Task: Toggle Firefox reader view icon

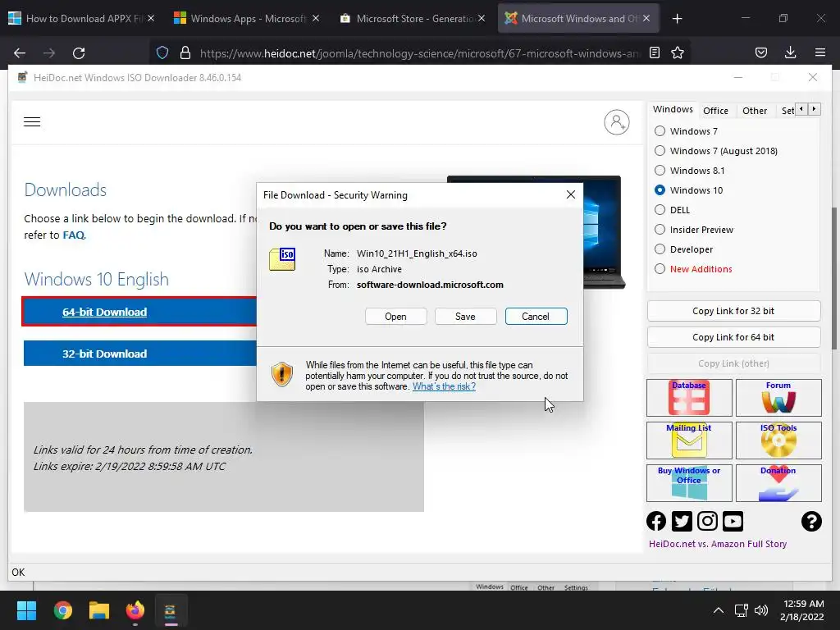Action: tap(655, 52)
